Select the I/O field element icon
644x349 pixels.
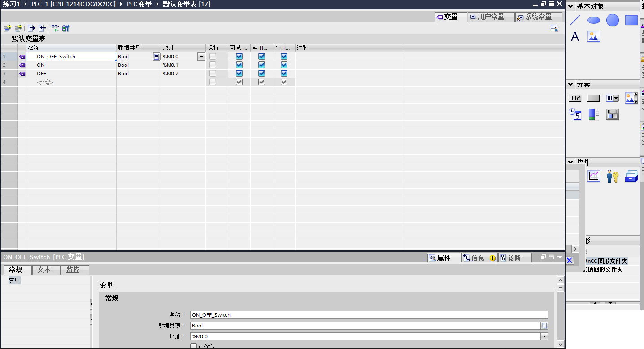[575, 98]
